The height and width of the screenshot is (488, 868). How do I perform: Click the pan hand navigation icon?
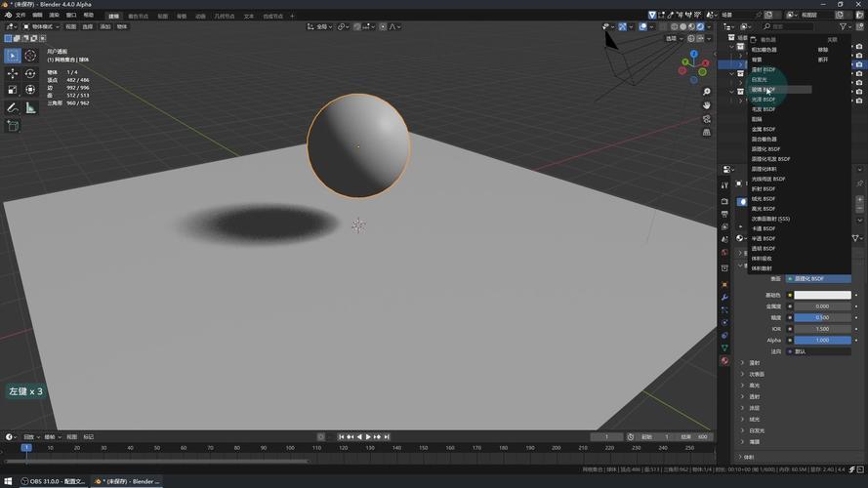click(x=706, y=105)
